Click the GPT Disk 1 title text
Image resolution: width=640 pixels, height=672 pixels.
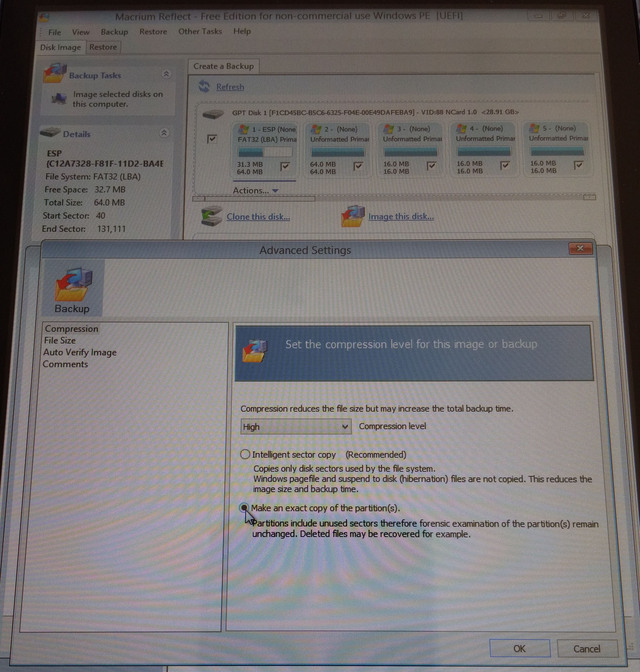pos(375,112)
